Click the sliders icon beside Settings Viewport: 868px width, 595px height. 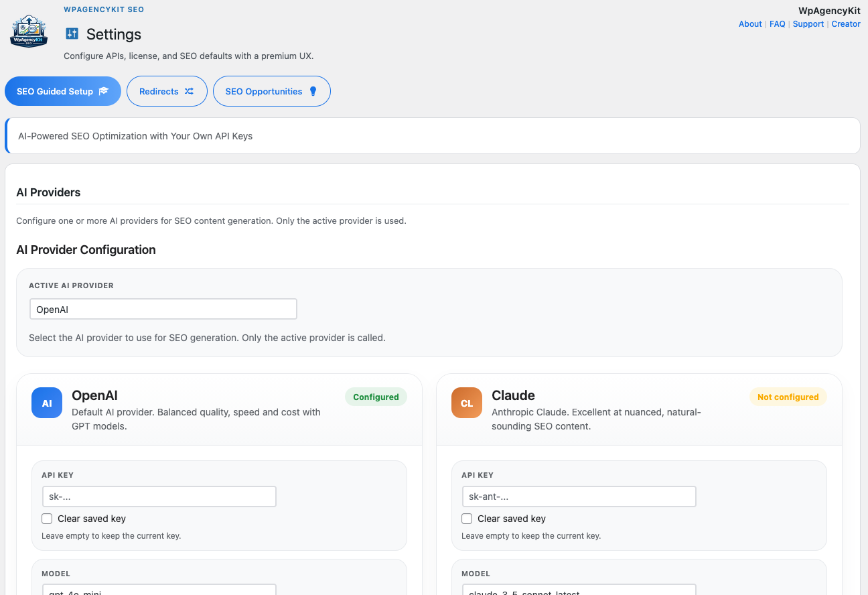pos(72,34)
